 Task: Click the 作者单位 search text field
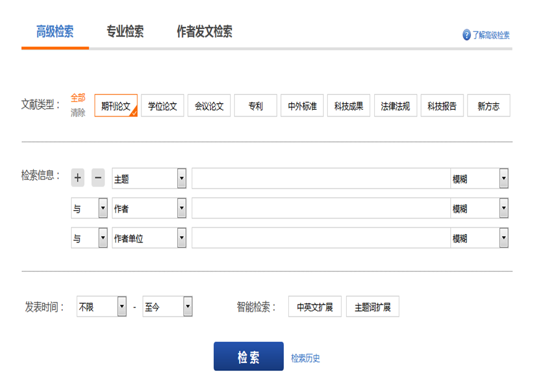tap(321, 238)
